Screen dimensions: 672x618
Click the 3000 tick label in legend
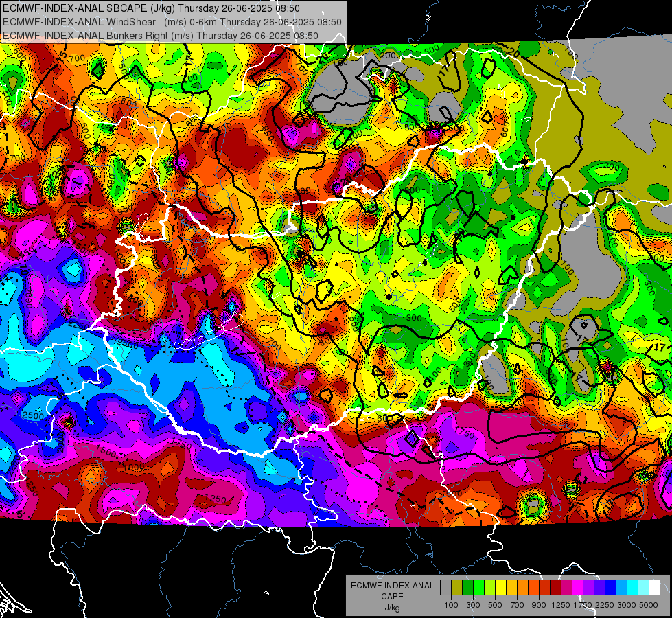tap(627, 605)
